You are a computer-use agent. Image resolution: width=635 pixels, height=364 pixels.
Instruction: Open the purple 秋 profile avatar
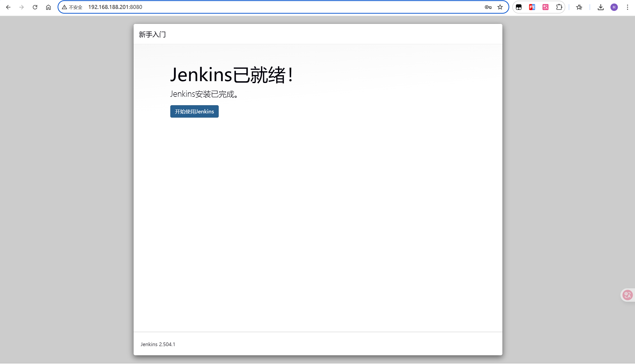click(x=614, y=7)
